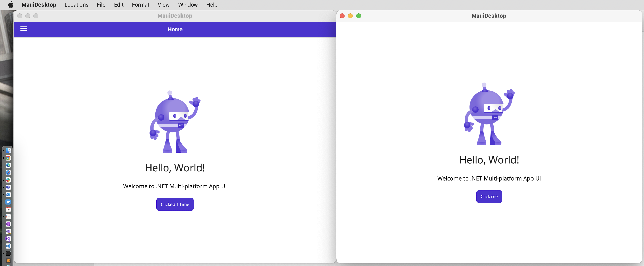Expand the Edit menu options
The image size is (644, 266).
click(x=119, y=4)
